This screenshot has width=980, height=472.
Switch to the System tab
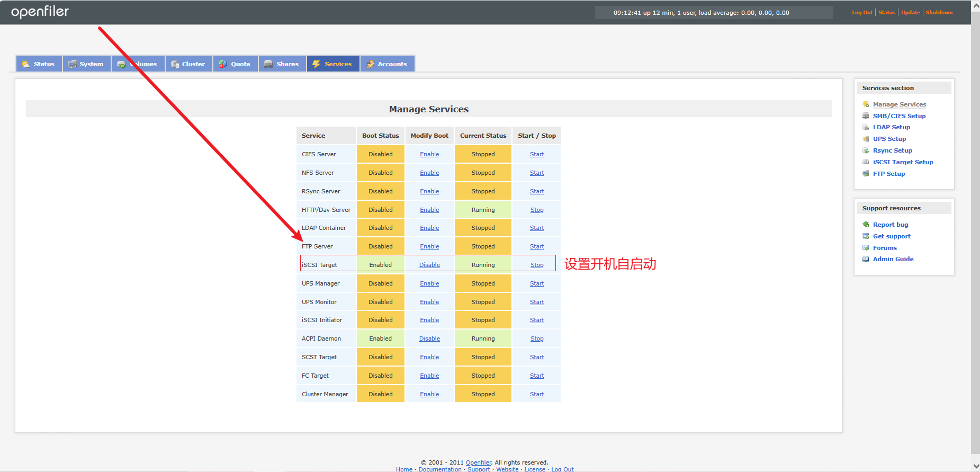(87, 64)
